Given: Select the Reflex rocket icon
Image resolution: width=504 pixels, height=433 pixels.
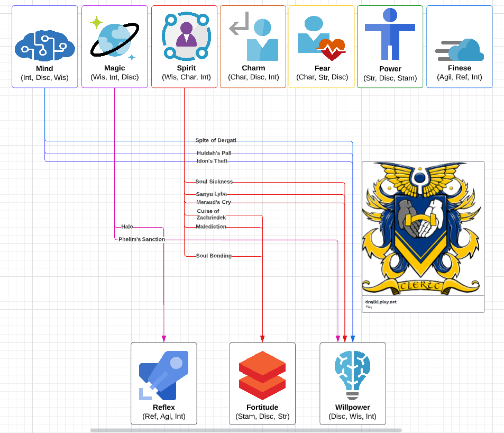Looking at the screenshot, I should [163, 375].
